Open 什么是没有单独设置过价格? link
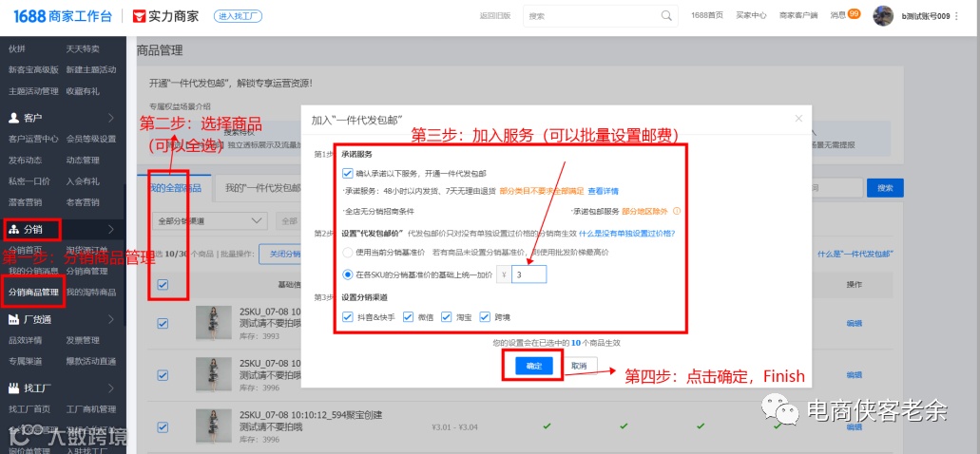 click(x=626, y=234)
